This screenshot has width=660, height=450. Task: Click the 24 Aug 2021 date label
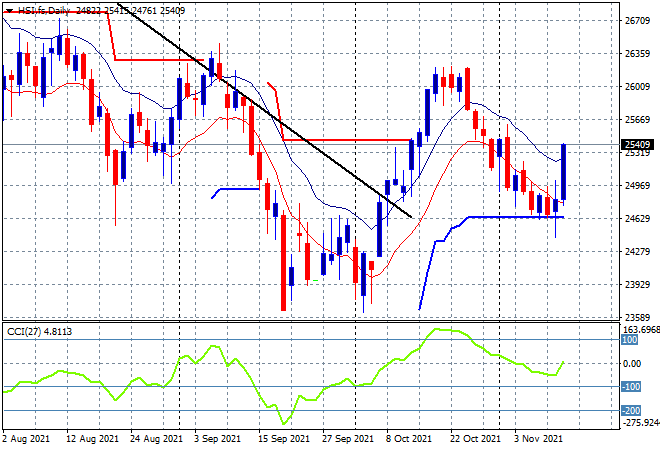click(156, 439)
